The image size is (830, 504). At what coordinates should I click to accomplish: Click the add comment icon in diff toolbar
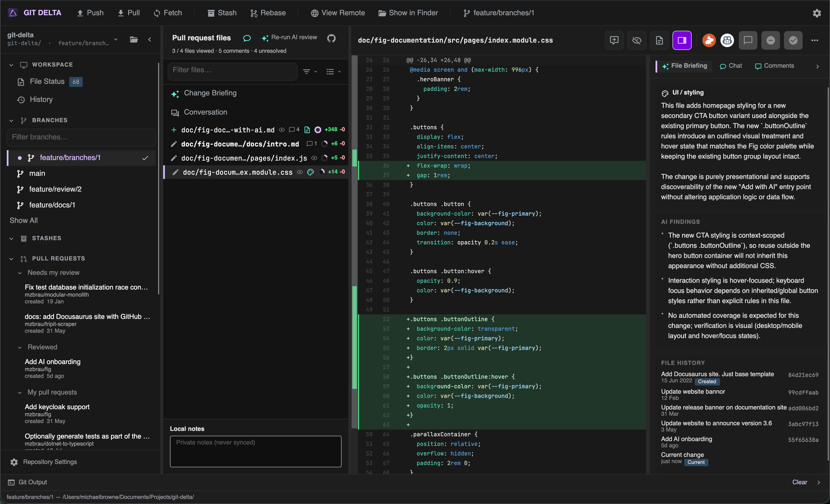point(614,40)
